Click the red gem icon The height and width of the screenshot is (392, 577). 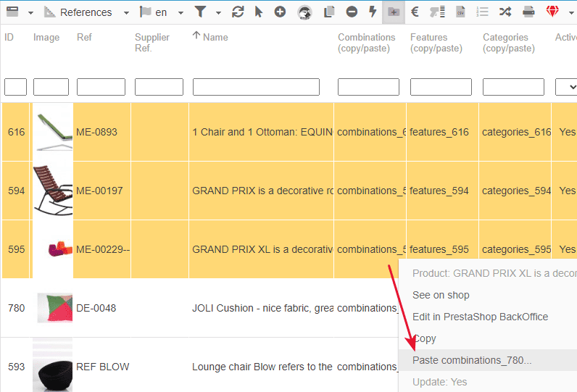tap(553, 12)
